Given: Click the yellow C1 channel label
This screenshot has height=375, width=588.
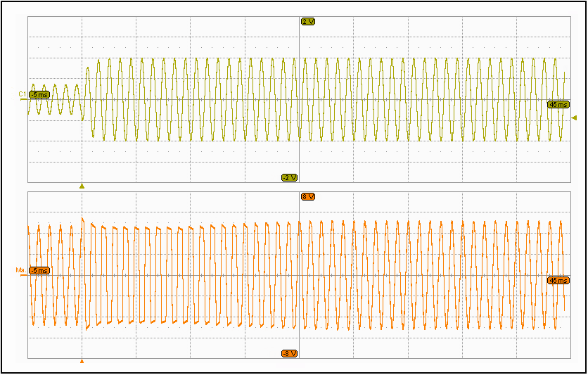Looking at the screenshot, I should [x=22, y=94].
